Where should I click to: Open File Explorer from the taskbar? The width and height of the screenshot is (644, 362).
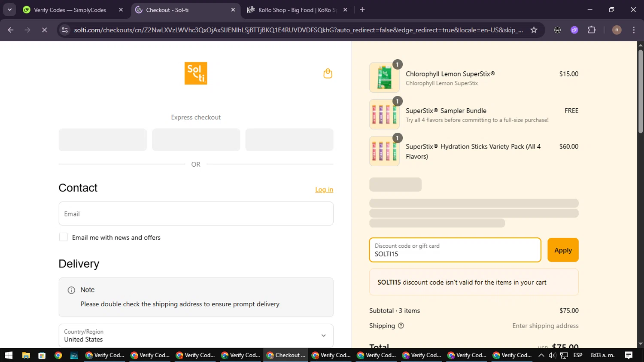click(x=26, y=355)
